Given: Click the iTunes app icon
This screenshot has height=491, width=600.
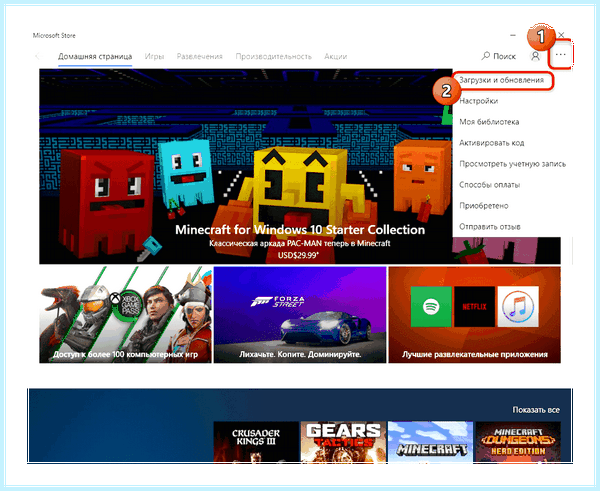Looking at the screenshot, I should [x=518, y=307].
